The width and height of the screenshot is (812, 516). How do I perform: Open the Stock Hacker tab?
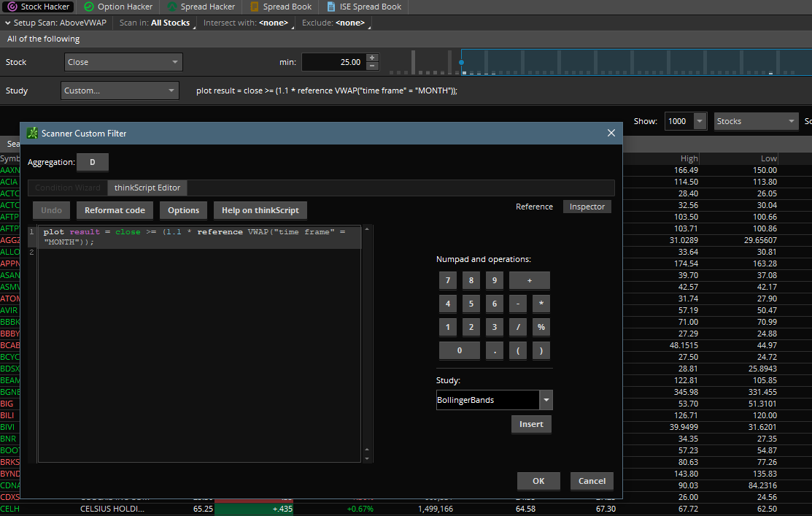coord(39,7)
